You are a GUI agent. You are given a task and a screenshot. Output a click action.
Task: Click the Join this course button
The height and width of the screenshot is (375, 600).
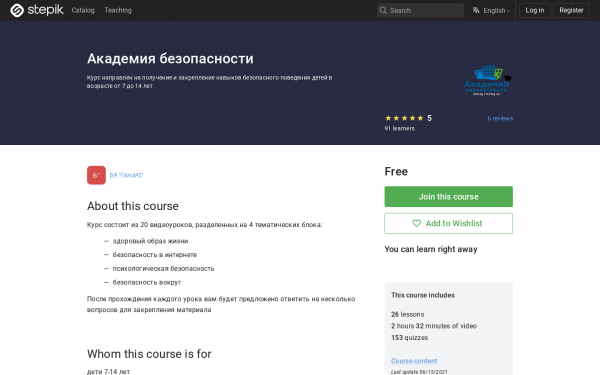(x=448, y=197)
